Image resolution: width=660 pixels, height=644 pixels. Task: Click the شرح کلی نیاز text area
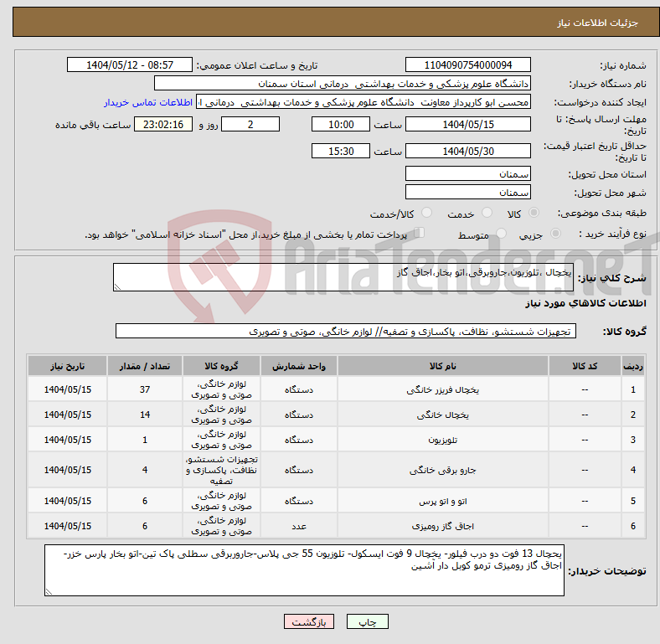[x=343, y=277]
